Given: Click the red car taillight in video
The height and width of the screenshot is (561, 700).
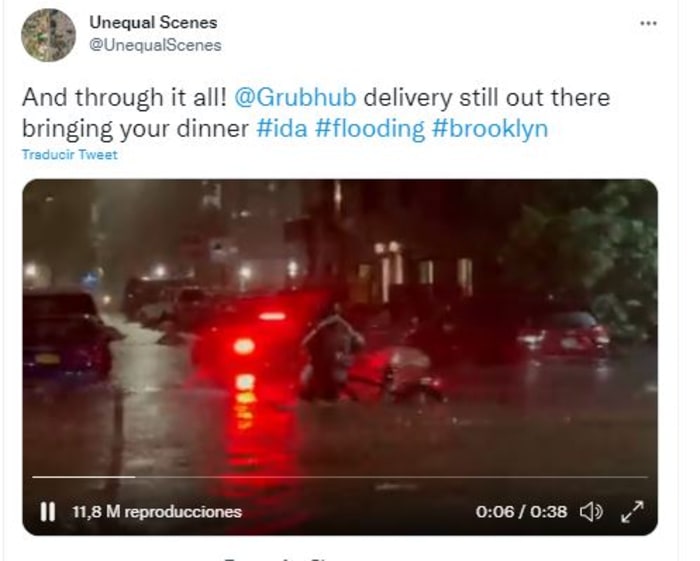Looking at the screenshot, I should [x=244, y=346].
